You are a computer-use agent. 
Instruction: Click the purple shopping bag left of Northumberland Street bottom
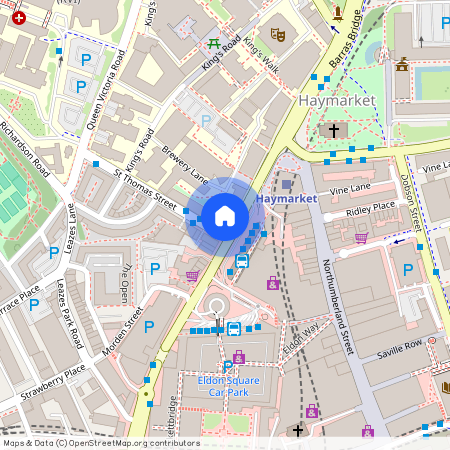click(312, 411)
